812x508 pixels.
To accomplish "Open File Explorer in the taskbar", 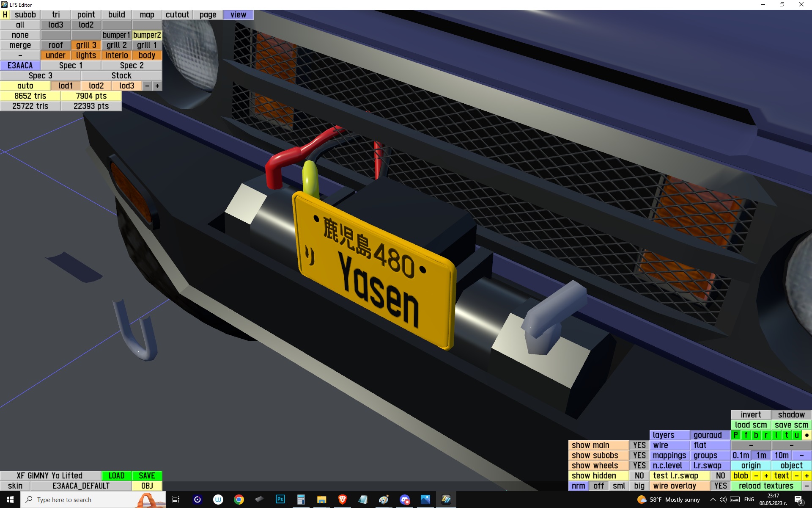I will click(x=321, y=500).
